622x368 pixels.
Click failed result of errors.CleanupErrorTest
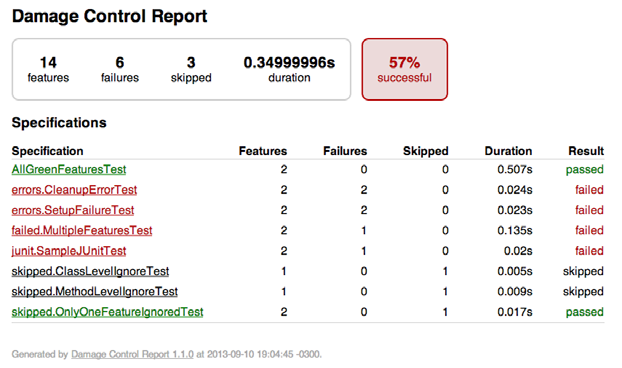point(589,190)
